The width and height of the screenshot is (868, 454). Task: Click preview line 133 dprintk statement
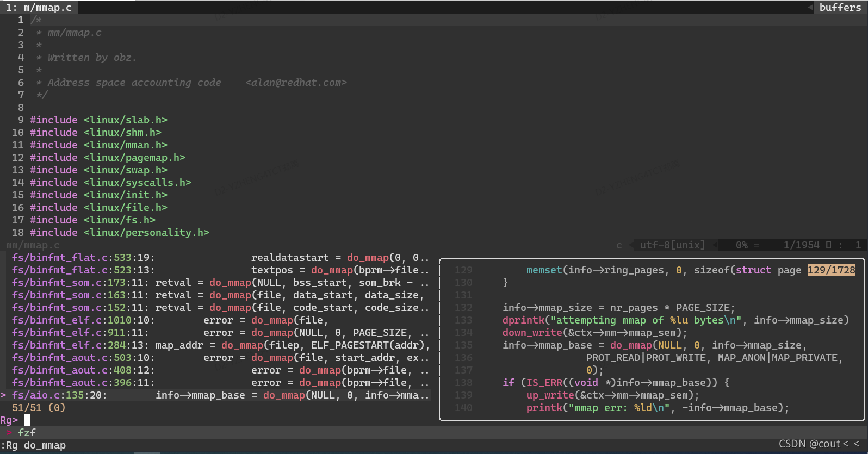pos(675,320)
